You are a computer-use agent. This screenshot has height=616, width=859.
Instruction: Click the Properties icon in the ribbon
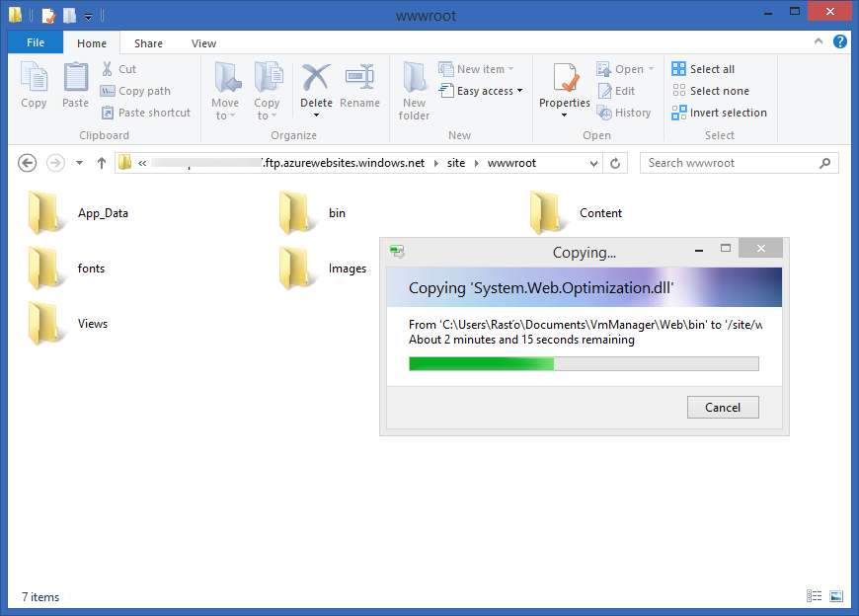pyautogui.click(x=564, y=78)
